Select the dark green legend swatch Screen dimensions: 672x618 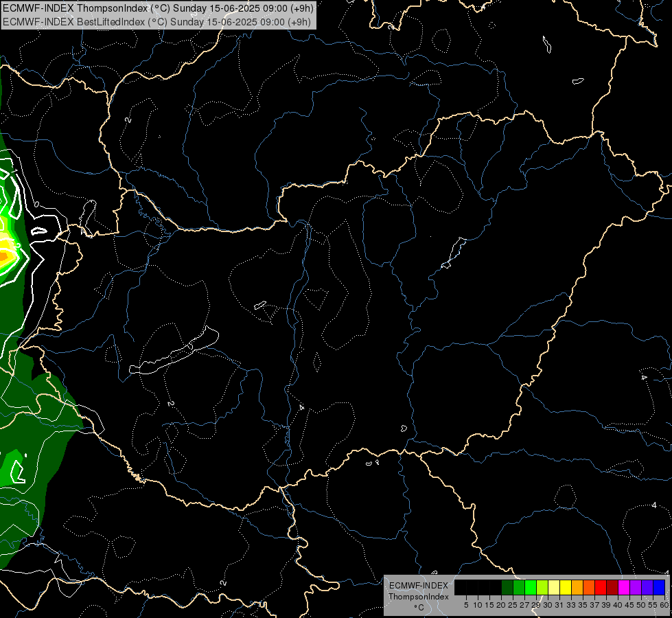(507, 587)
